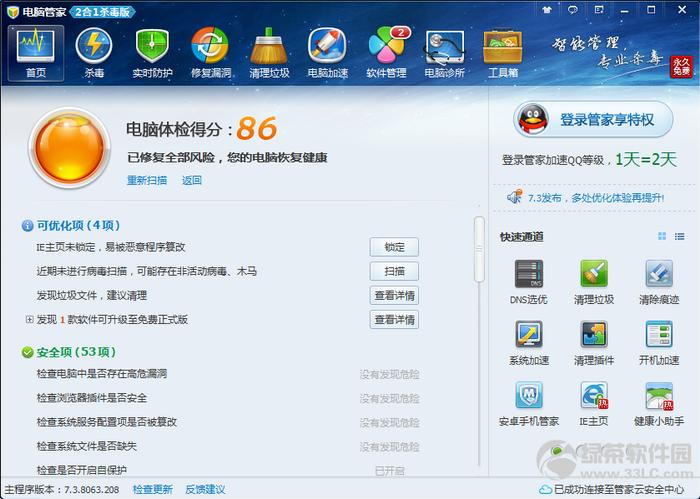Open 健康小助手 tool
The width and height of the screenshot is (700, 499).
click(x=659, y=404)
